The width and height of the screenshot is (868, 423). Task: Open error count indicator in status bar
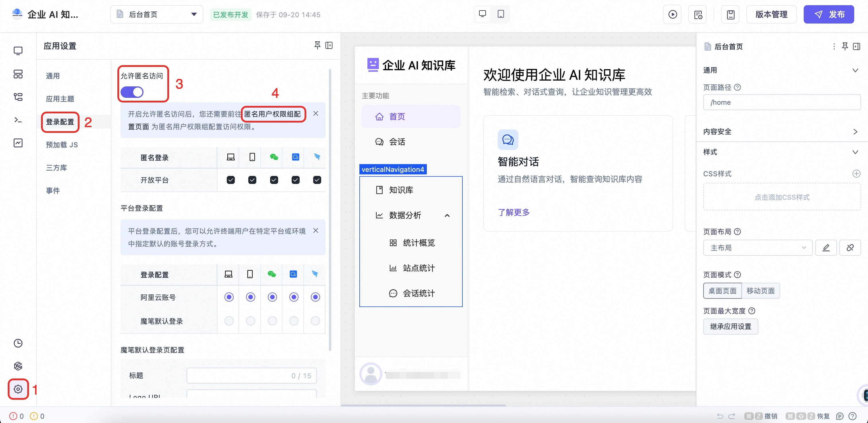[x=16, y=416]
